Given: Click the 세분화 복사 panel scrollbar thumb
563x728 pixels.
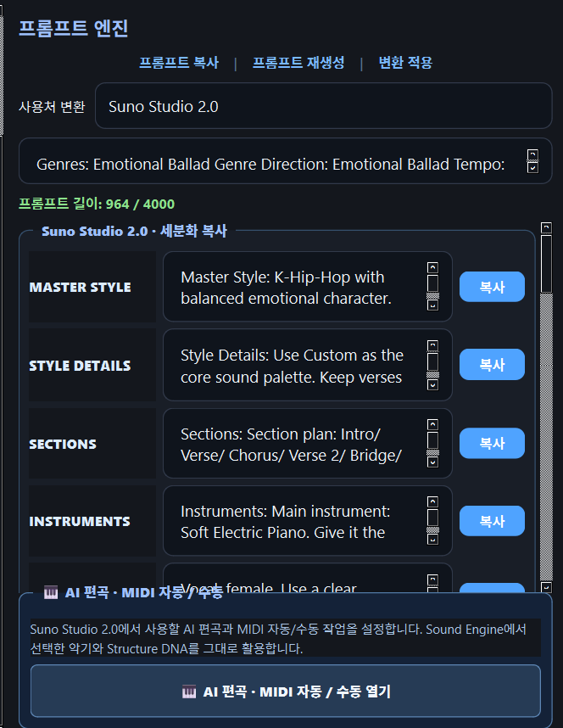Looking at the screenshot, I should 546,264.
